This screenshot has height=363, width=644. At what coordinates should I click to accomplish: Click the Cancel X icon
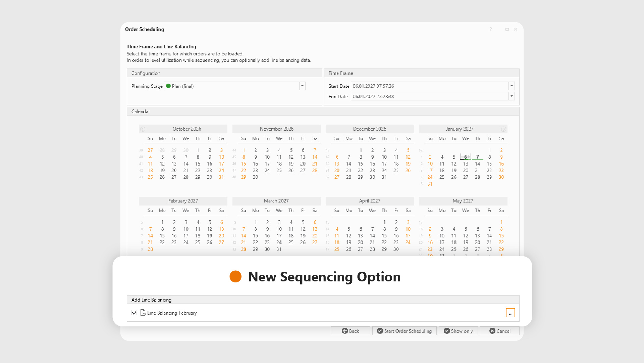492,331
